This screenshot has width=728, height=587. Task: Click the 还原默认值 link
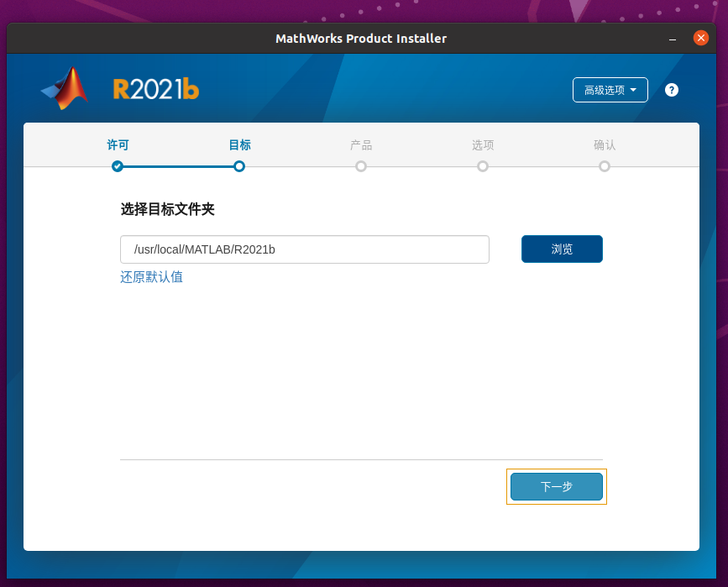pos(151,277)
